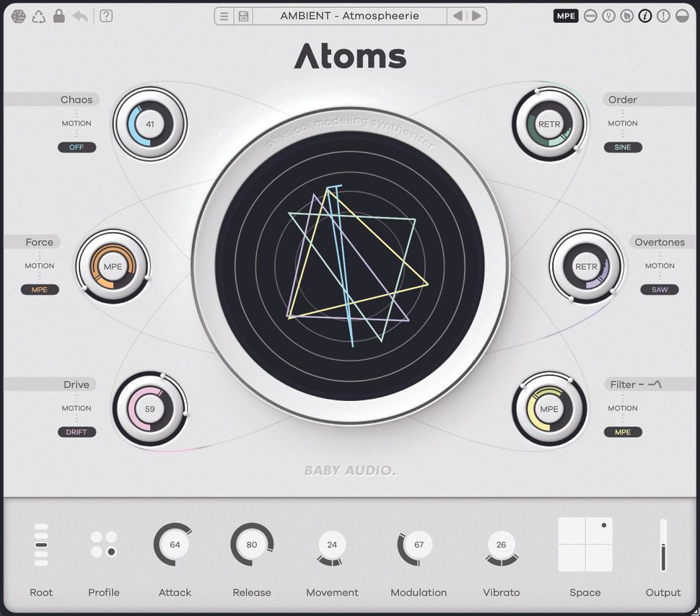This screenshot has width=700, height=616.
Task: Open the info panel with the i icon
Action: 644,15
